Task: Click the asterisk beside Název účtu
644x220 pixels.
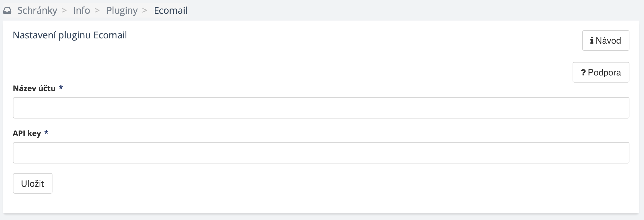Action: [61, 88]
